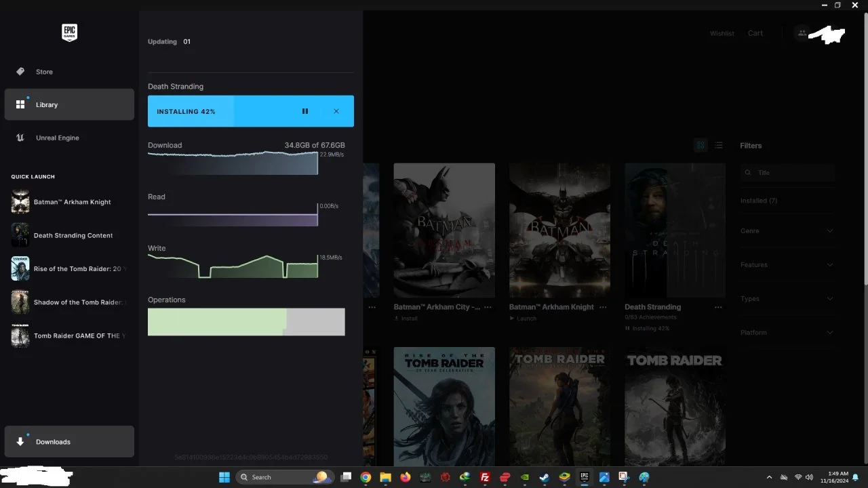Open Downloads at the sidebar bottom

69,442
